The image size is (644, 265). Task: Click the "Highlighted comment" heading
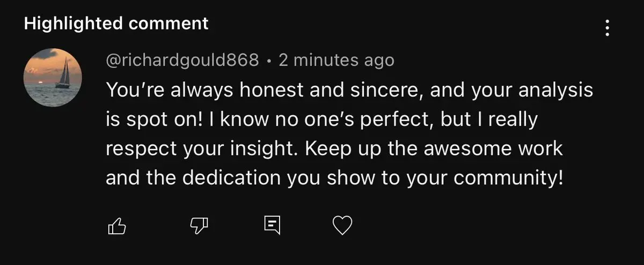point(116,23)
